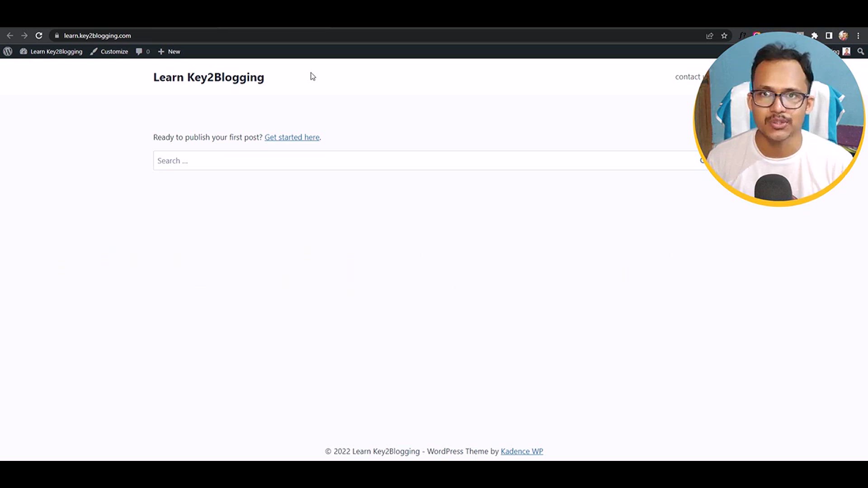Click the WordPress user avatar in admin bar
The height and width of the screenshot is (488, 868).
pyautogui.click(x=846, y=52)
